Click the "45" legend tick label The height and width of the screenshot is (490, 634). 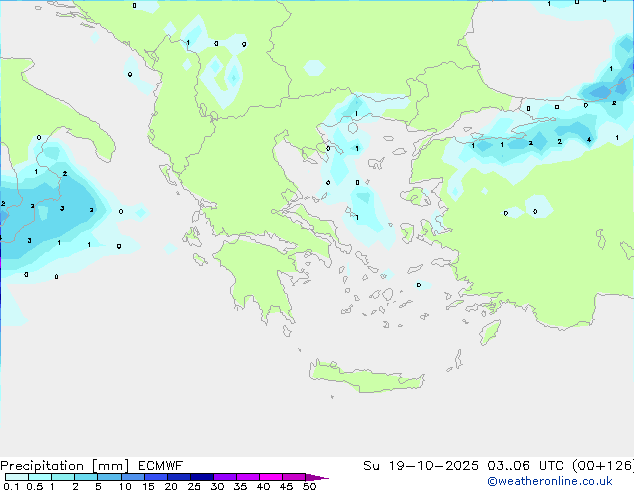(x=286, y=486)
